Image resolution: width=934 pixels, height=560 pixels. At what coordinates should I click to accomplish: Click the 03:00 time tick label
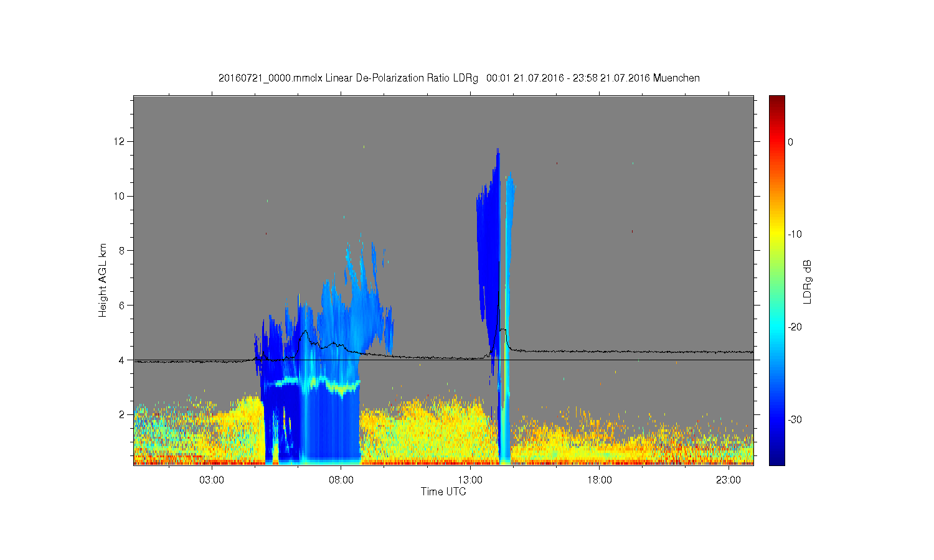click(212, 480)
